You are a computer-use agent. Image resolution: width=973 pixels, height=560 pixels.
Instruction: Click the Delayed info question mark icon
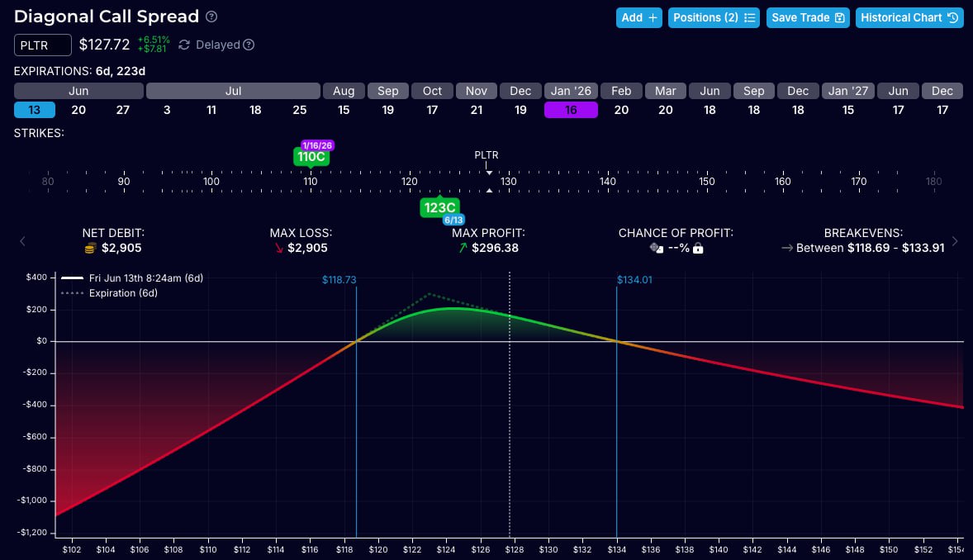click(x=249, y=45)
